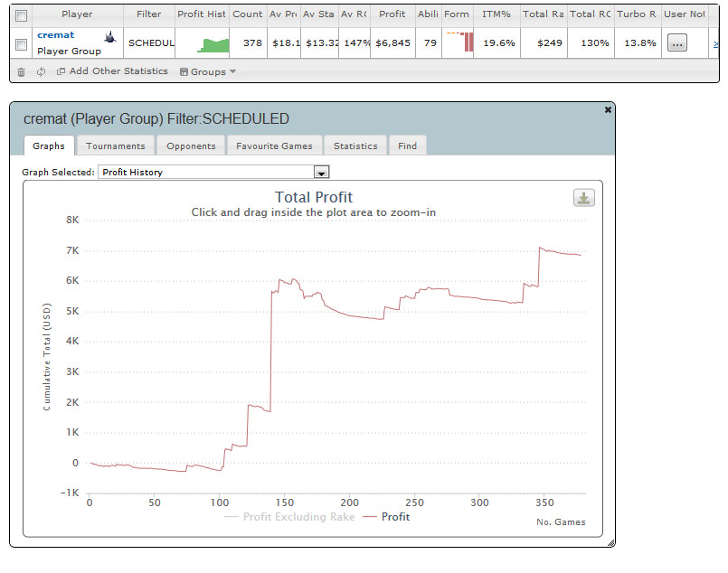Screen dimensions: 728x573
Task: Click the partially hidden link at row end
Action: tap(715, 44)
